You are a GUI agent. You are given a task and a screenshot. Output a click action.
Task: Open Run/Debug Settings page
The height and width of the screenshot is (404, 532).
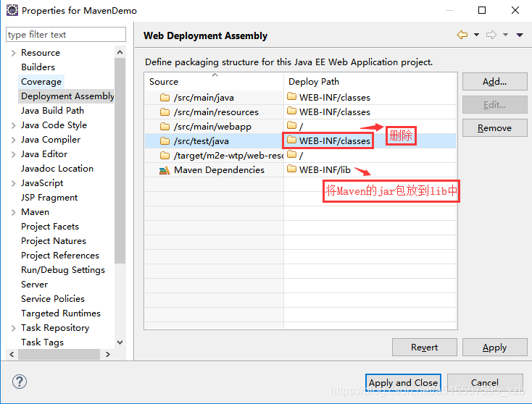pos(63,270)
